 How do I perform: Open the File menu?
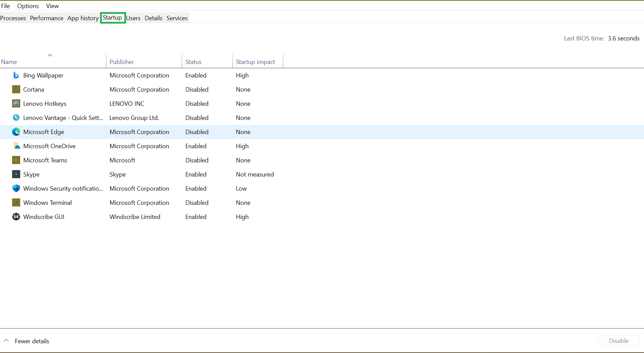pos(5,6)
